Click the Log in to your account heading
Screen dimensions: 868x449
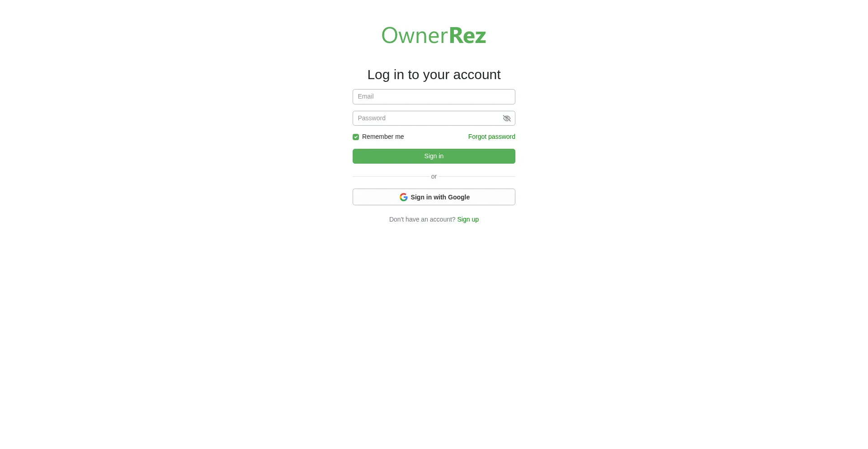click(x=434, y=75)
